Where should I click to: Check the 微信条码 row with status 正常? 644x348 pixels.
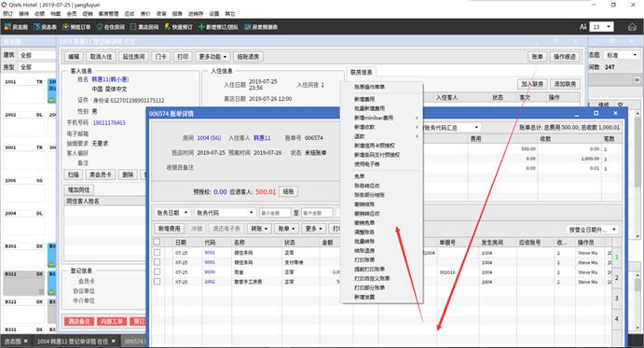pyautogui.click(x=157, y=252)
